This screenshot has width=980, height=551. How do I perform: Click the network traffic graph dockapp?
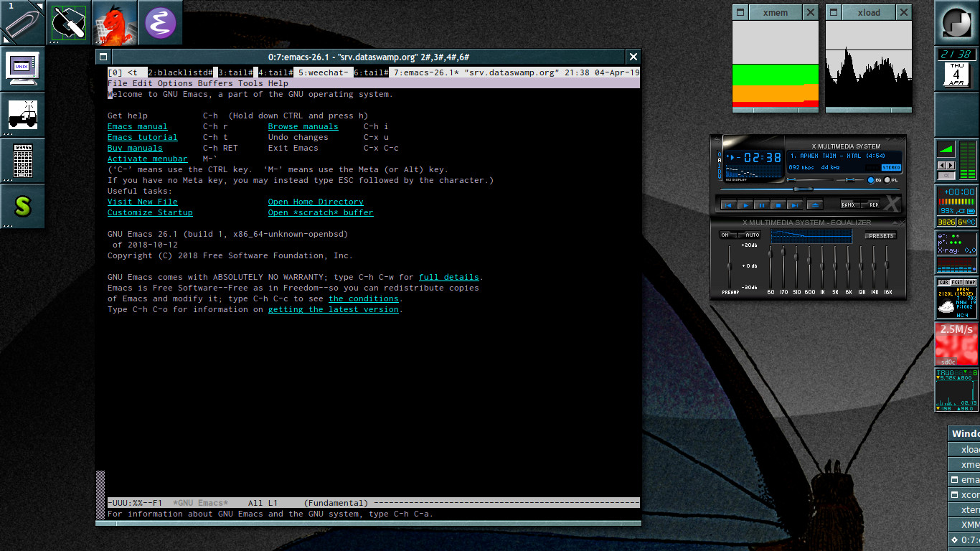[957, 390]
